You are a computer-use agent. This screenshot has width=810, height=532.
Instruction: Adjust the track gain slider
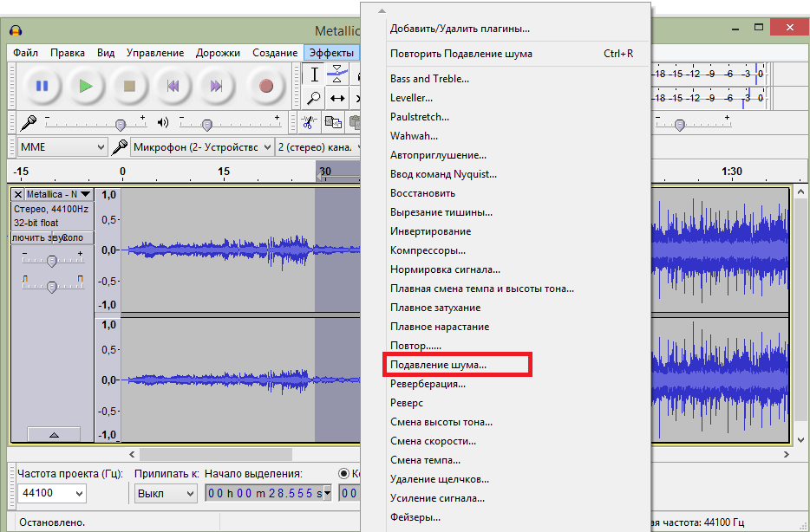52,261
